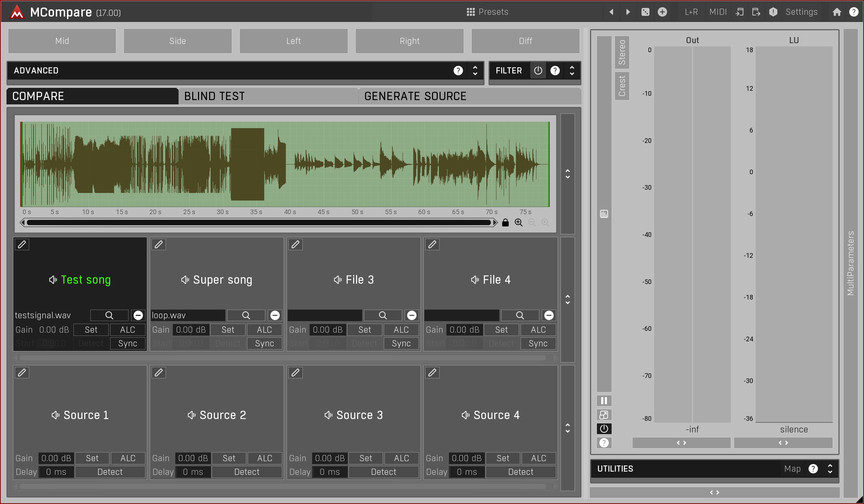Toggle Sync on File 3 slot

coord(401,343)
